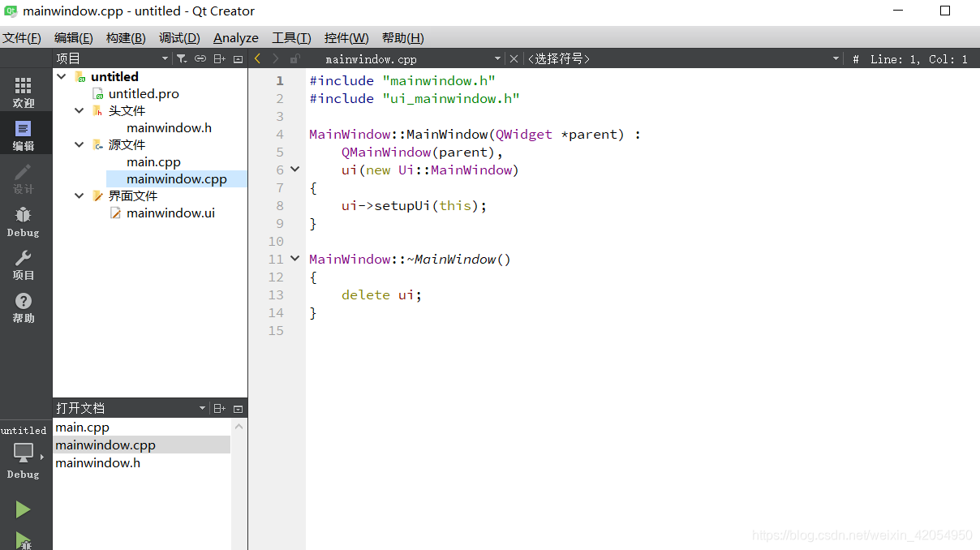Viewport: 980px width, 550px height.
Task: Split the 项目 panel
Action: pos(219,58)
